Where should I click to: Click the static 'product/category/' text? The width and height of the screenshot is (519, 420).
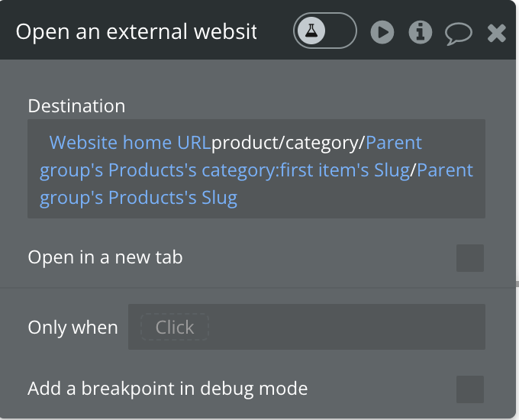289,143
